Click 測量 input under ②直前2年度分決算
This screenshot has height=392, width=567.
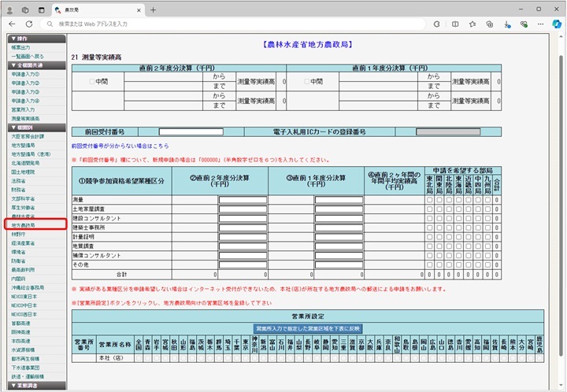[243, 200]
